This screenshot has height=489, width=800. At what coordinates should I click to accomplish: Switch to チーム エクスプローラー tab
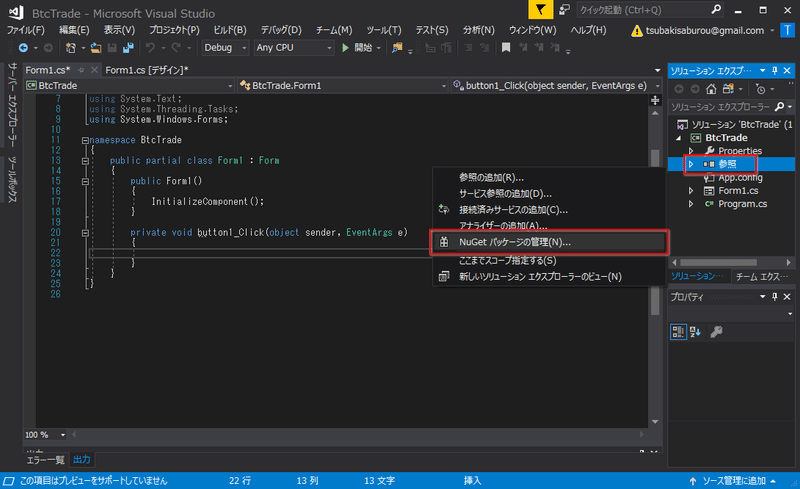pos(762,277)
